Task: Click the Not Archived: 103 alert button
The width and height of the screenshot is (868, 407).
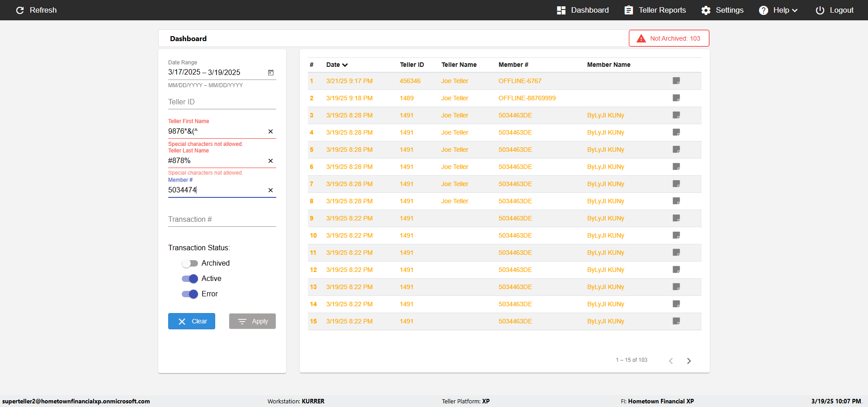Action: (x=669, y=38)
